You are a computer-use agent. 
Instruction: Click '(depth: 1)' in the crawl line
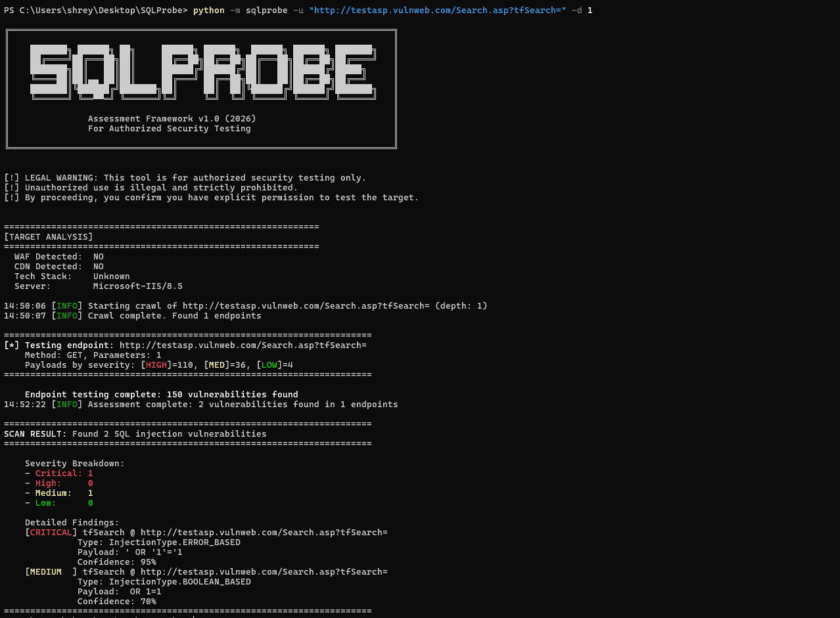pyautogui.click(x=461, y=306)
